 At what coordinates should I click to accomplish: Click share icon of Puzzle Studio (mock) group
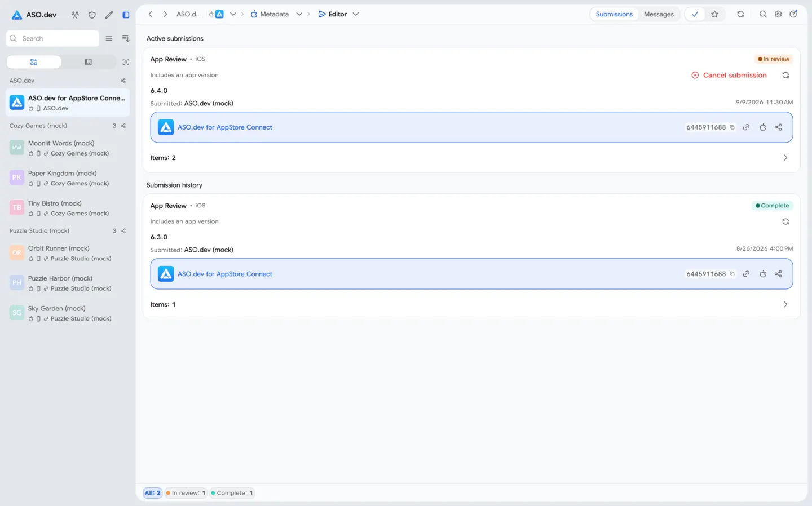123,231
